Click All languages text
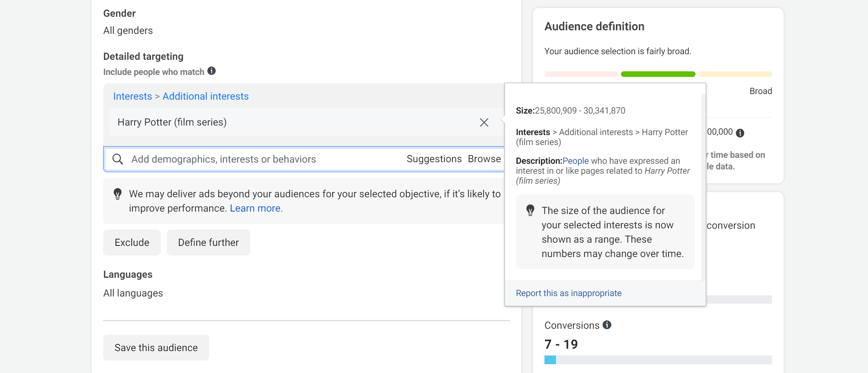This screenshot has width=868, height=373. click(133, 293)
